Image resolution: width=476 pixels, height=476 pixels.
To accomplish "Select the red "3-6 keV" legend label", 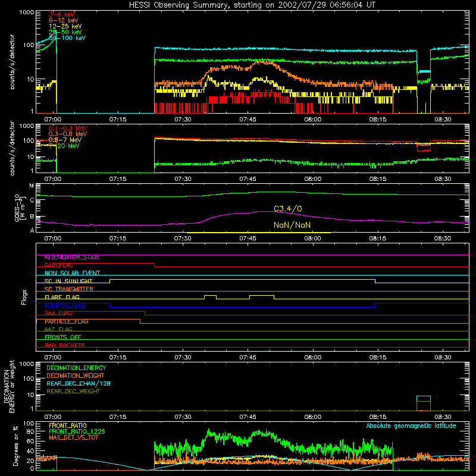I will [x=62, y=14].
